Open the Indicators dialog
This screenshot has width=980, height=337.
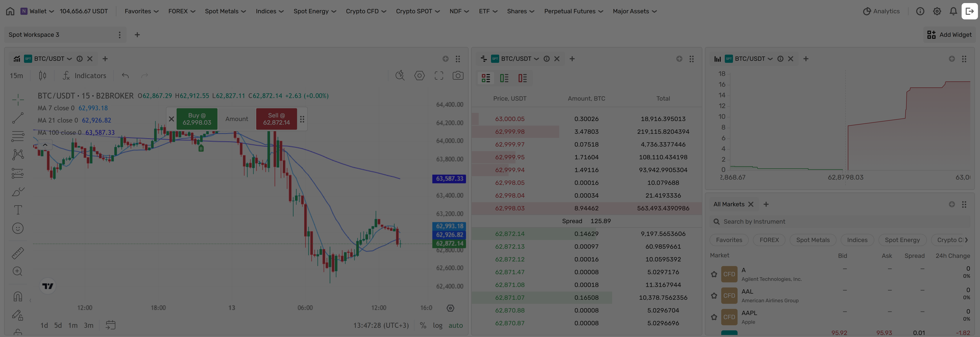pos(84,76)
